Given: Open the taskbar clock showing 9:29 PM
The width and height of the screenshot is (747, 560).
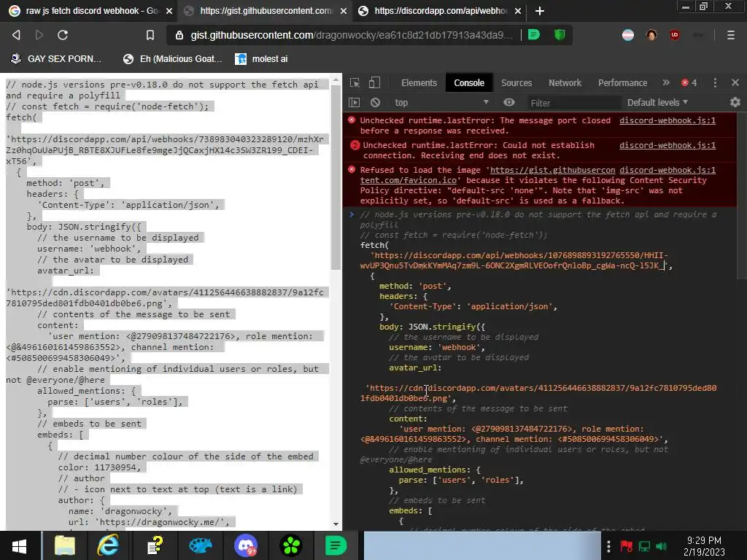Looking at the screenshot, I should click(x=704, y=546).
